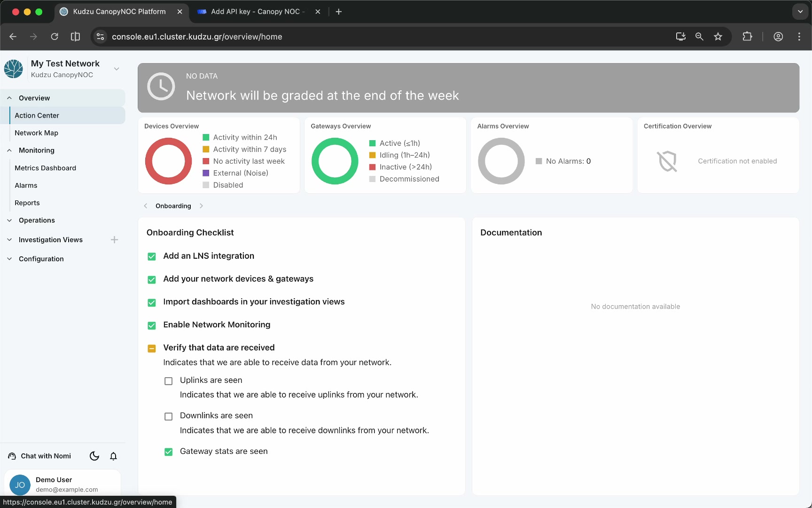This screenshot has width=812, height=508.
Task: Click the Onboarding carousel label
Action: [173, 206]
